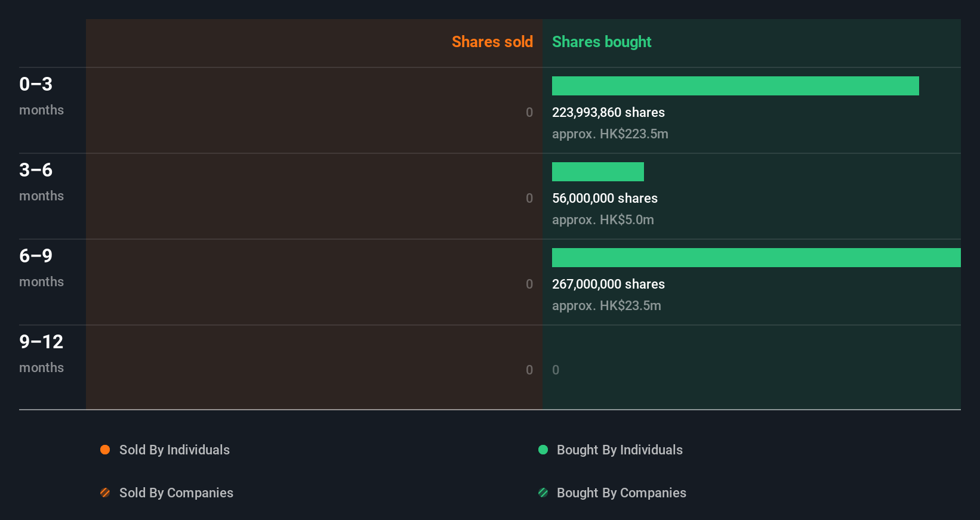Click the green Bought By Individuals legend dot
Image resolution: width=980 pixels, height=520 pixels.
click(543, 450)
